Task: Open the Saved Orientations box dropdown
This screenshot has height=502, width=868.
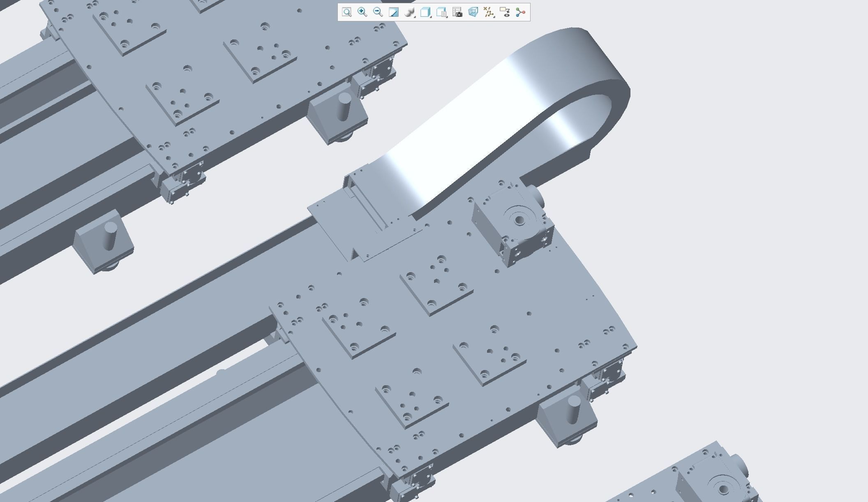Action: tap(425, 12)
